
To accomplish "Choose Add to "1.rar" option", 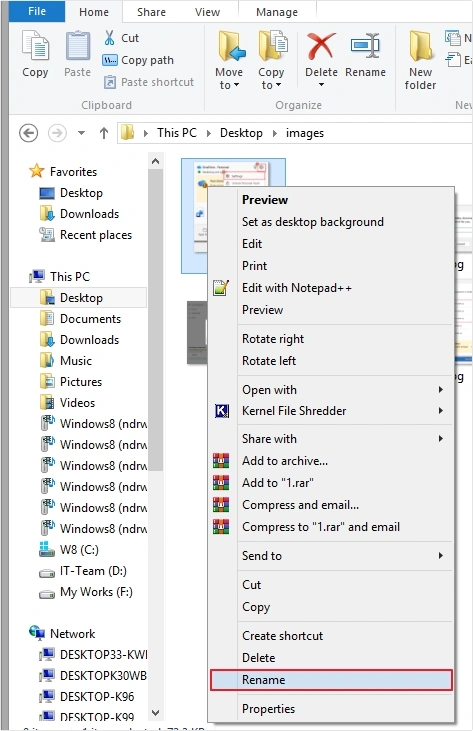I will (331, 483).
